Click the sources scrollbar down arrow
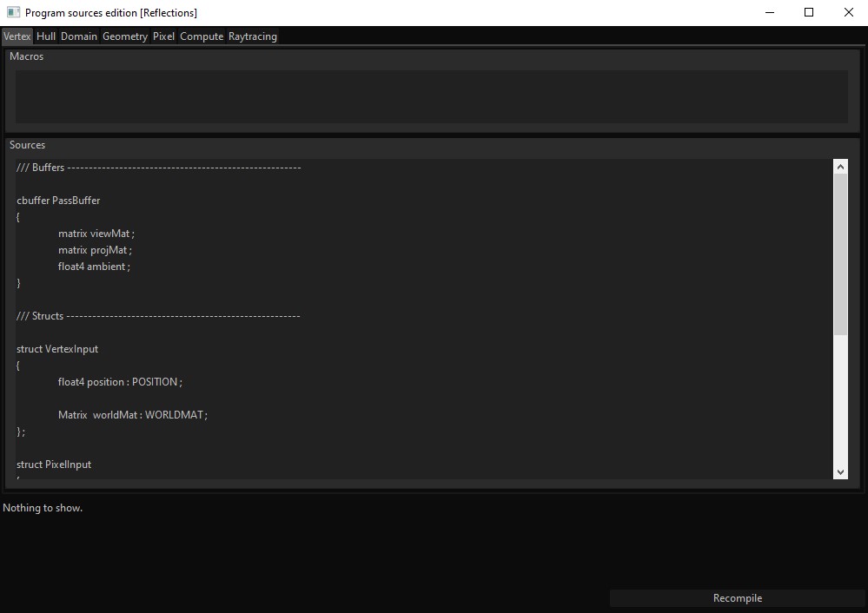Screen dimensions: 868x613 click(x=840, y=472)
